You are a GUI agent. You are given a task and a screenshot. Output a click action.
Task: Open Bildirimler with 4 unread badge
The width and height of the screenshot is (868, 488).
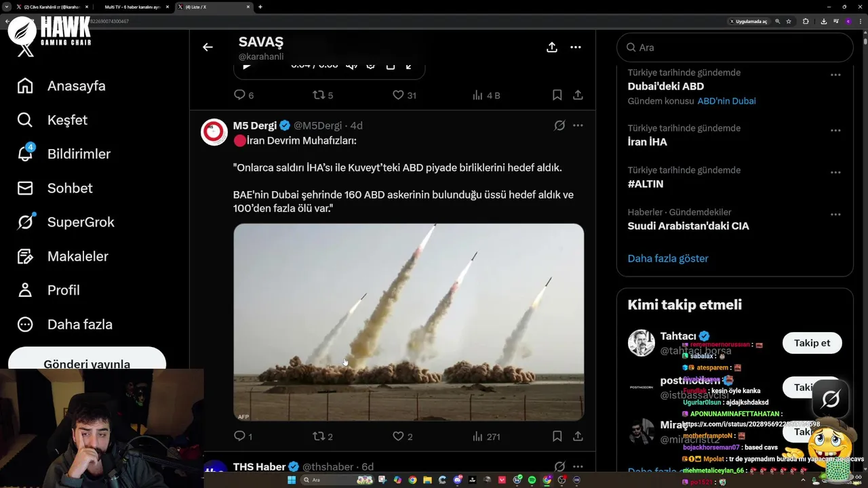click(64, 154)
